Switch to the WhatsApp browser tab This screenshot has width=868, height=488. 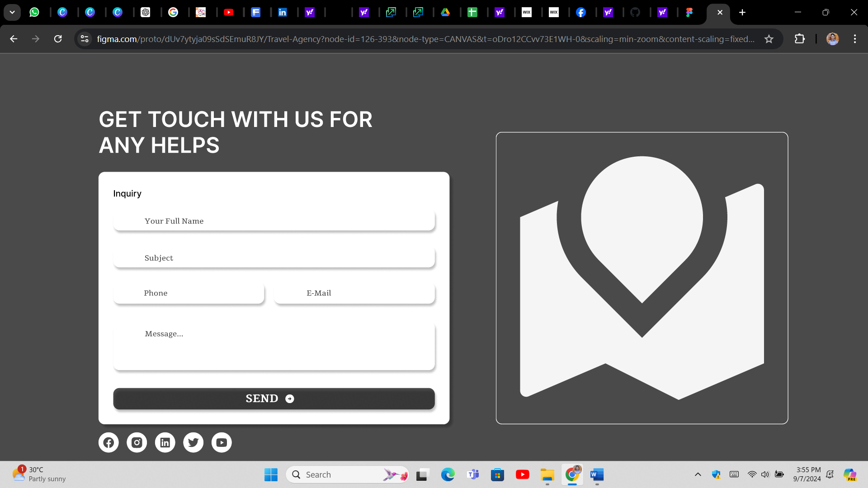coord(34,12)
